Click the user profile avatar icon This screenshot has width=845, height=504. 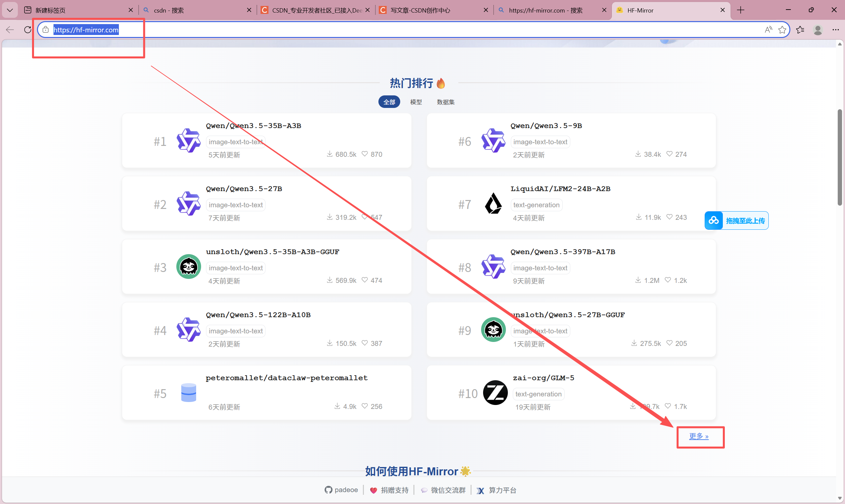pyautogui.click(x=818, y=30)
